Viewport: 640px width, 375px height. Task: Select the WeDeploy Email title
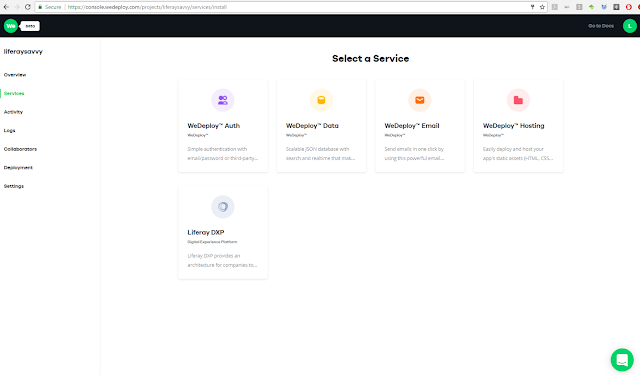point(412,126)
